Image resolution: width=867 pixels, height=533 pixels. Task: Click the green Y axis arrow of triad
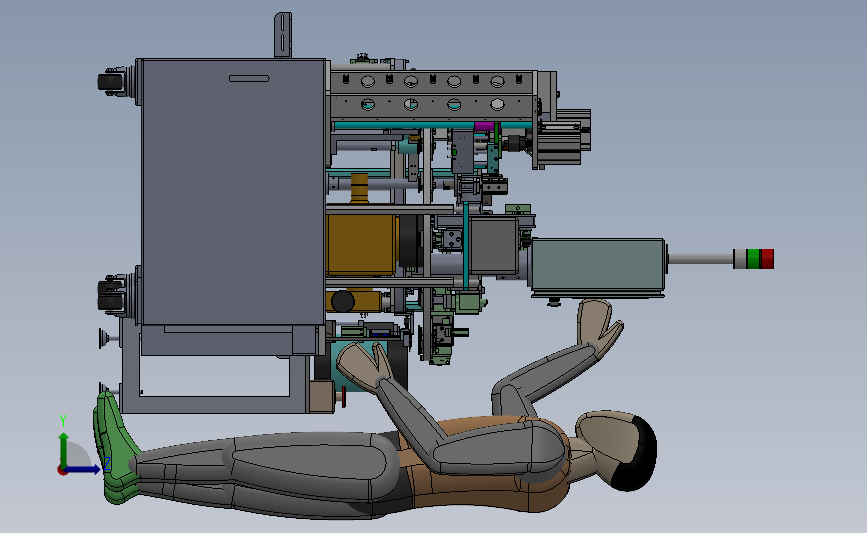tap(63, 449)
